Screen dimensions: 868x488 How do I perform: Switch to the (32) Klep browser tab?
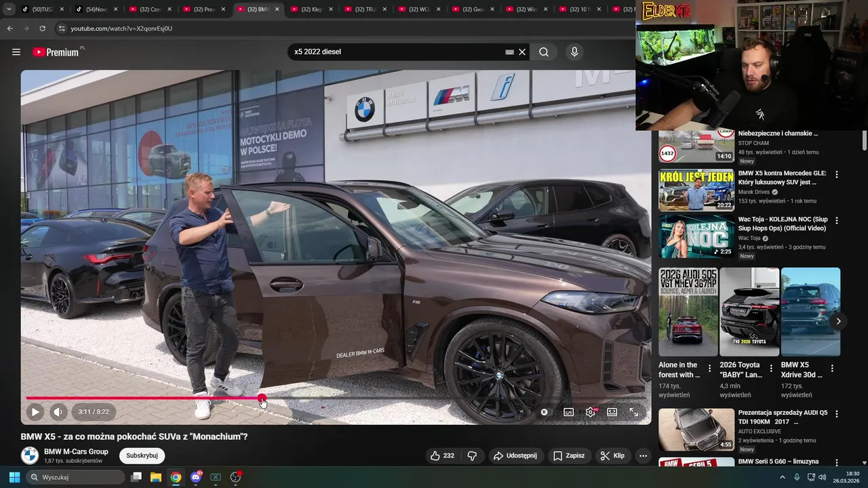pyautogui.click(x=311, y=9)
